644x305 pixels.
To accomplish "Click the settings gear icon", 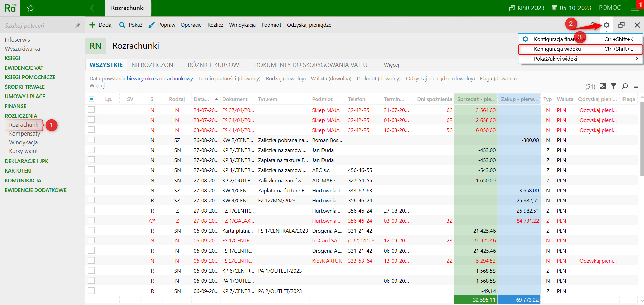I will [606, 25].
